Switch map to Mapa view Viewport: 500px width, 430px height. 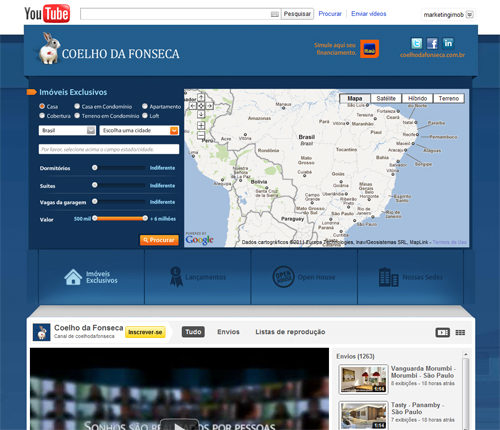point(355,98)
